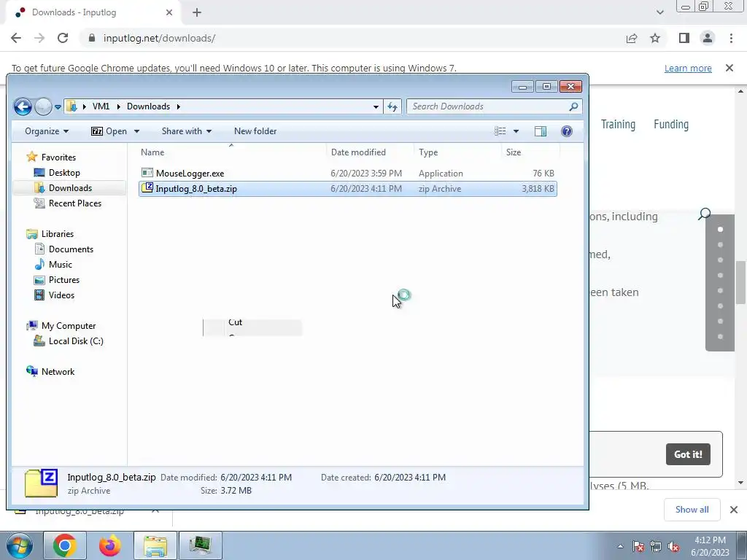747x560 pixels.
Task: Open the Share with menu
Action: 186,131
